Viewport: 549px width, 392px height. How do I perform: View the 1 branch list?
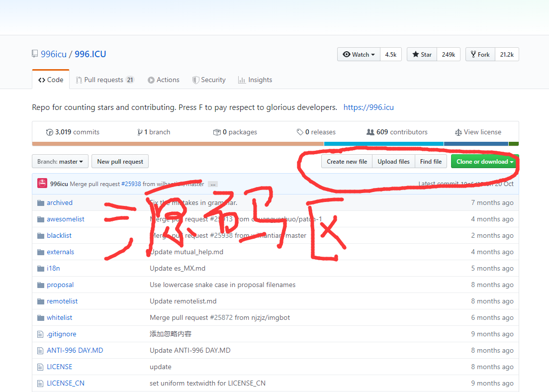[x=154, y=132]
